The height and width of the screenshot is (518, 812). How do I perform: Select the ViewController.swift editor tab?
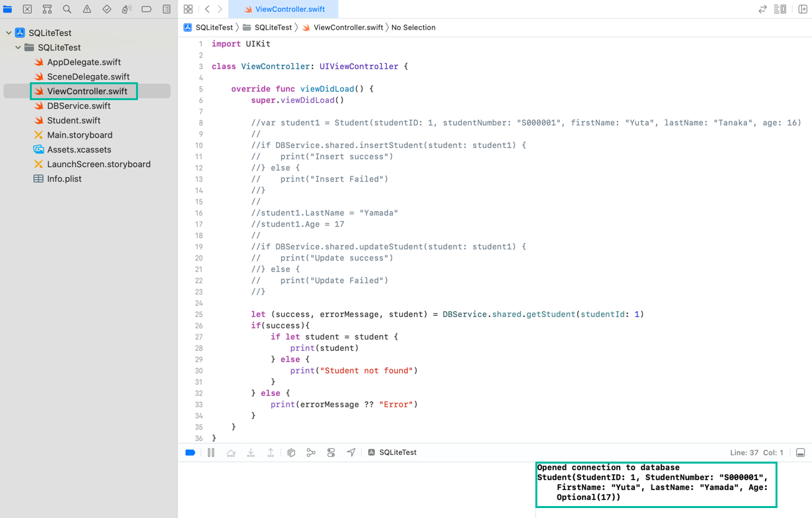point(283,9)
